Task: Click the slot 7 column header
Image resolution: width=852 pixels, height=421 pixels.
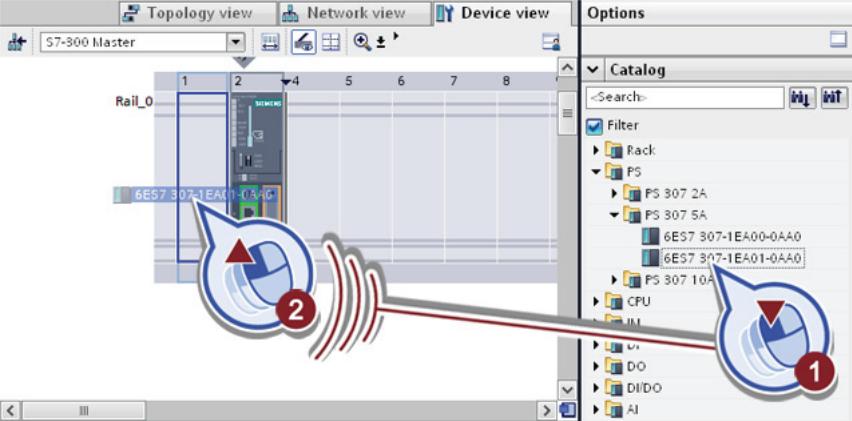Action: [x=454, y=81]
